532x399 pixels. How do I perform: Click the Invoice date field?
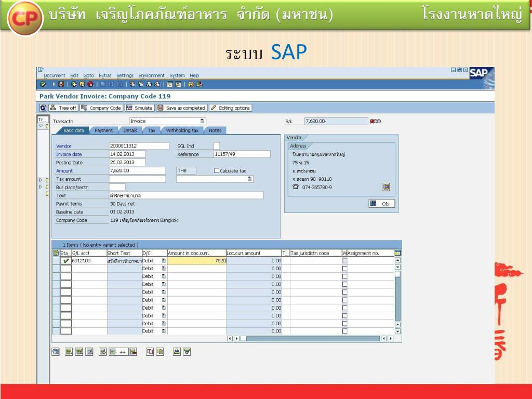(127, 154)
